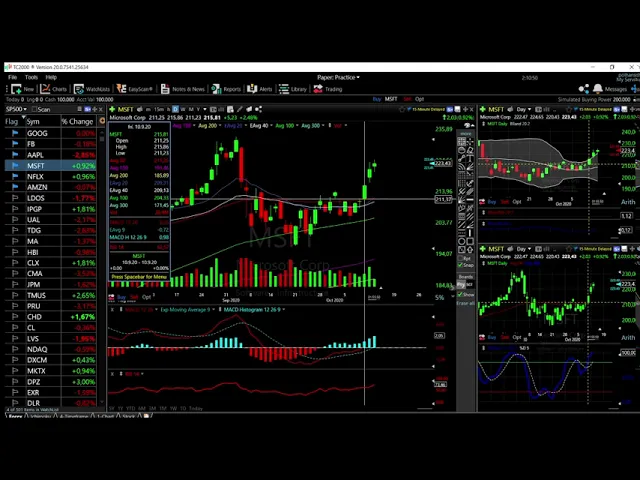Screen dimensions: 640x480
Task: Open the File menu
Action: [13, 77]
